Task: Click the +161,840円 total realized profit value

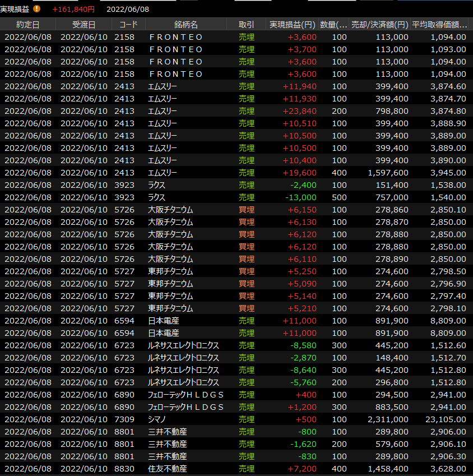Action: [73, 9]
